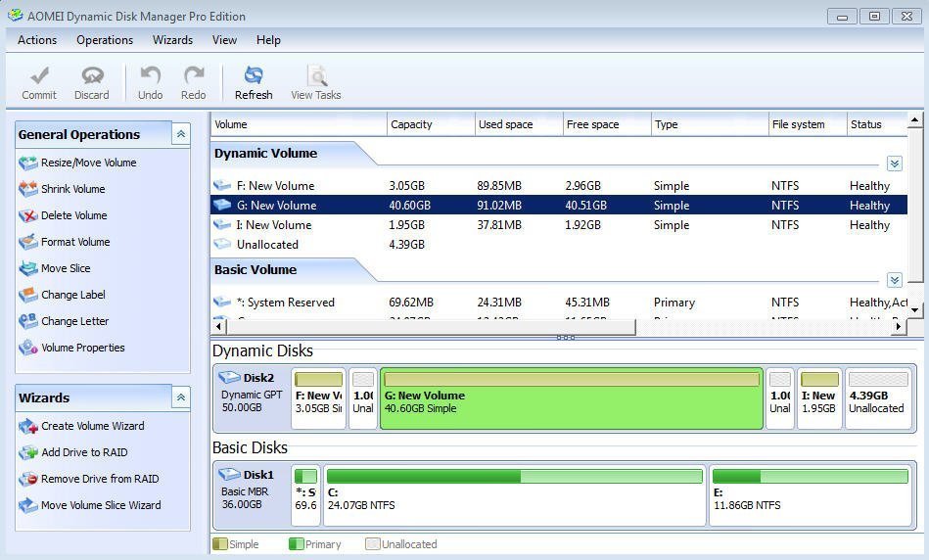Select the 40.60GB capacity cell
The height and width of the screenshot is (560, 929).
(410, 205)
